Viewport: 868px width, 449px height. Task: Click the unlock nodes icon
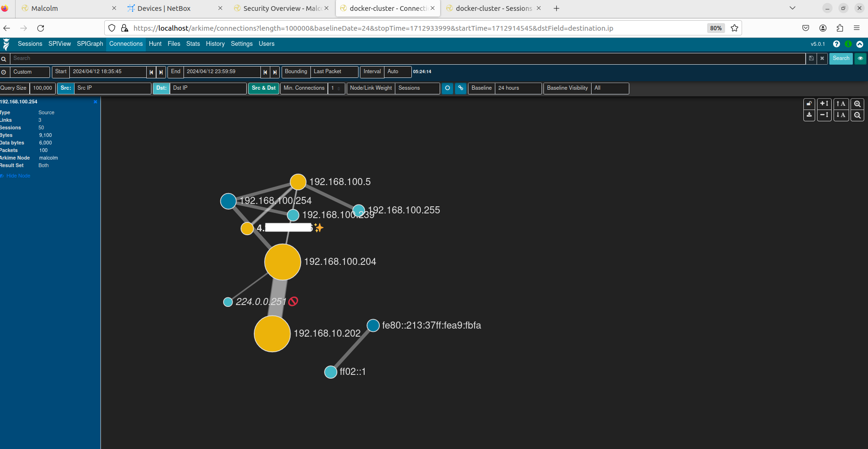coord(809,104)
